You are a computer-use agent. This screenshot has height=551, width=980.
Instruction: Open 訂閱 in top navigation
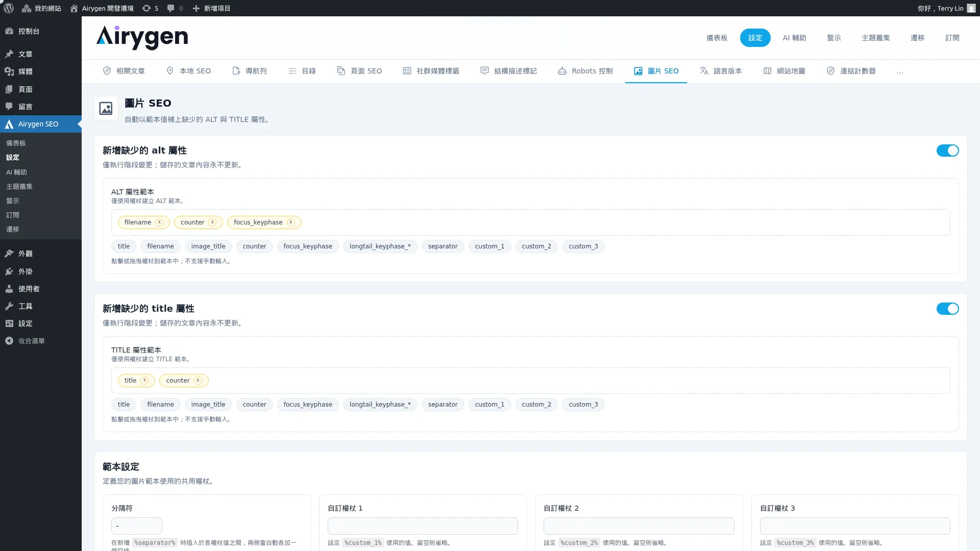coord(952,38)
